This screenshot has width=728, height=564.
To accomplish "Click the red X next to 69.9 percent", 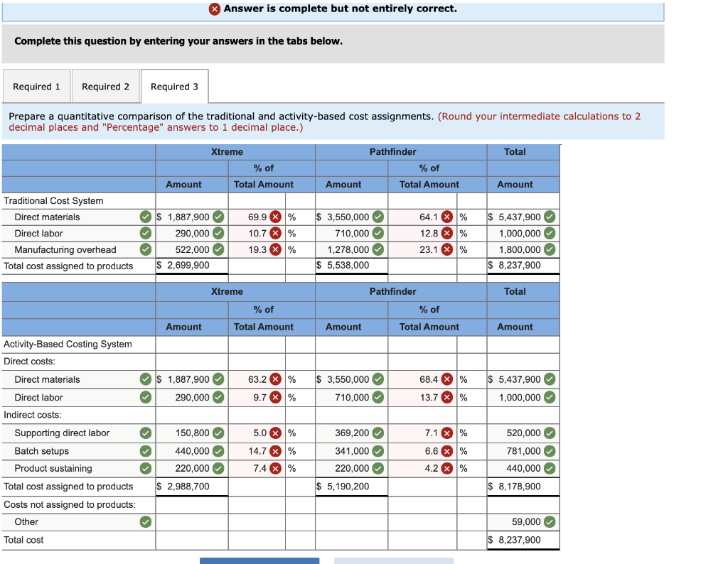I will (x=276, y=217).
